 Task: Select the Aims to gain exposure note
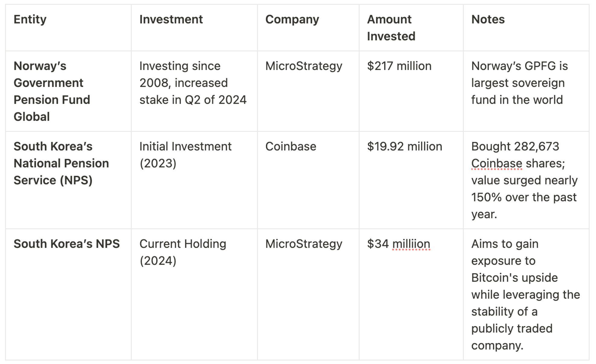tap(526, 294)
